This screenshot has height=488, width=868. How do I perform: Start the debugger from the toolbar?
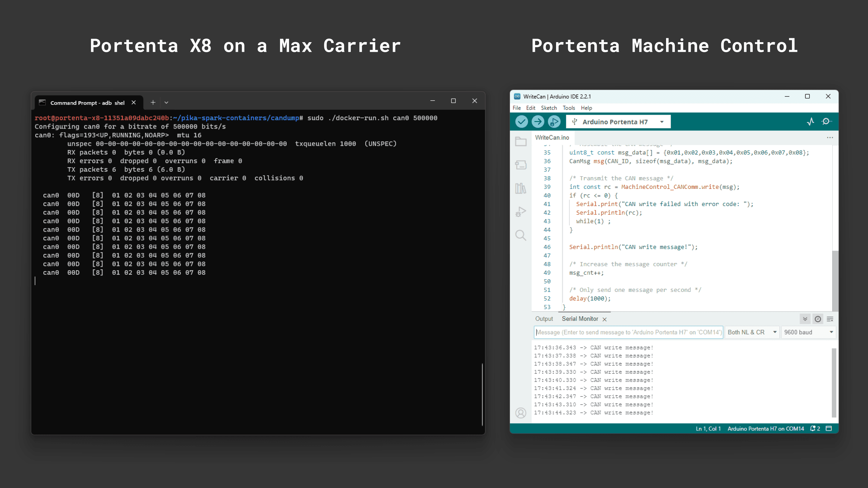554,122
